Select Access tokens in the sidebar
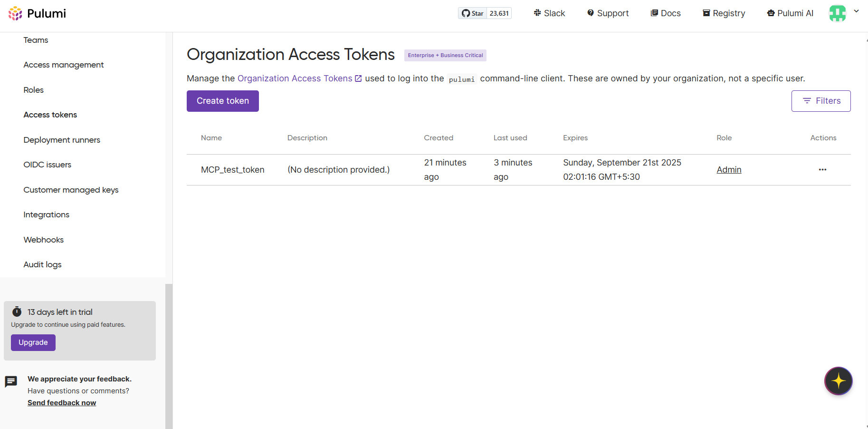Image resolution: width=868 pixels, height=429 pixels. pos(50,115)
